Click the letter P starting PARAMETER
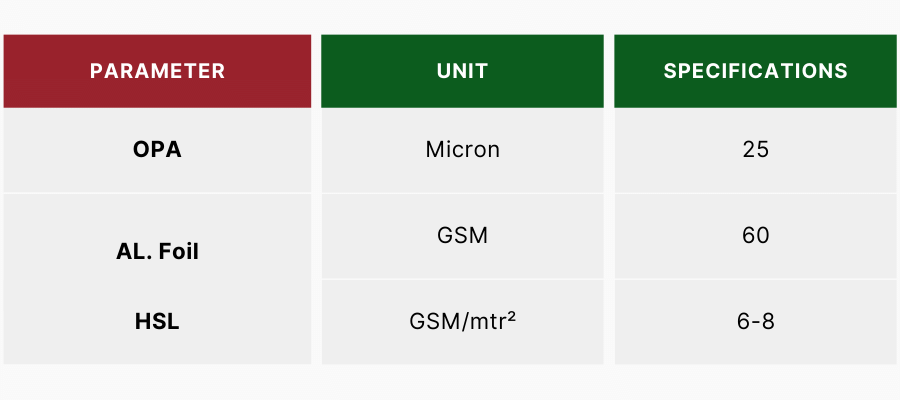 pyautogui.click(x=96, y=71)
